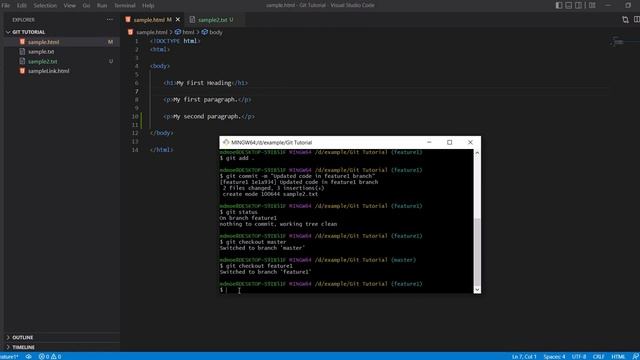Click the status bar eye icon beside the branch name
640x360 pixels.
(29, 356)
